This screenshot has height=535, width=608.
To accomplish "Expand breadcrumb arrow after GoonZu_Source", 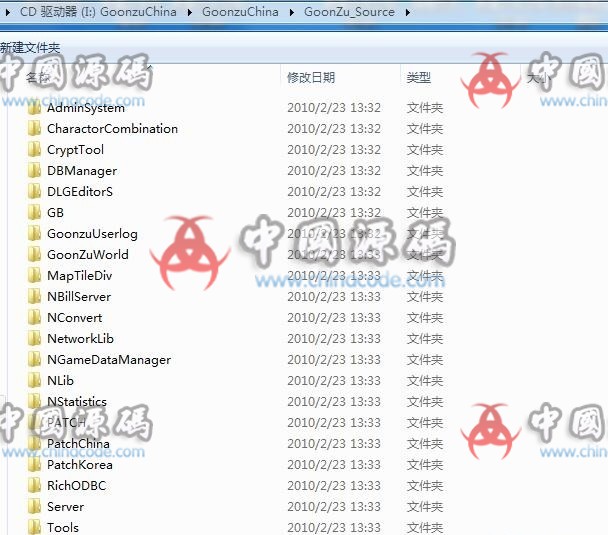I will coord(403,13).
